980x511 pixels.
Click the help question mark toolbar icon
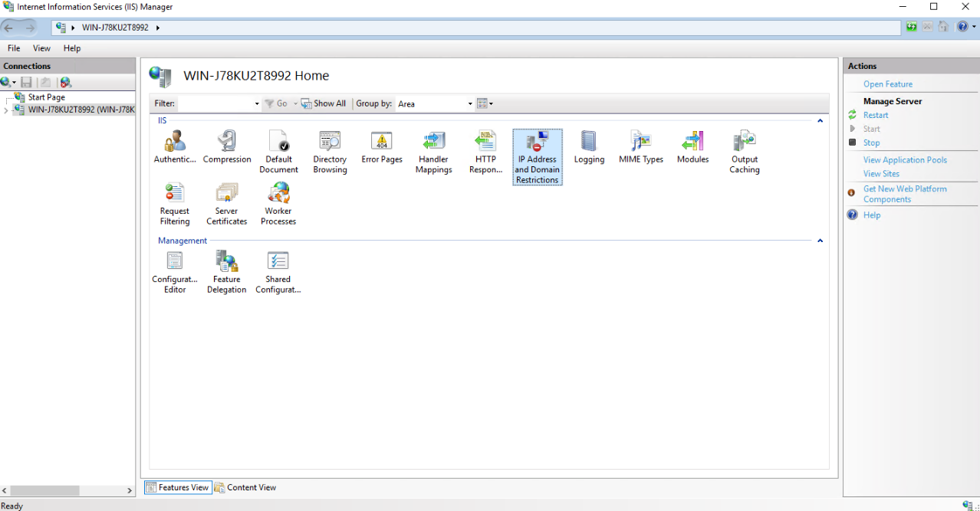[x=962, y=27]
